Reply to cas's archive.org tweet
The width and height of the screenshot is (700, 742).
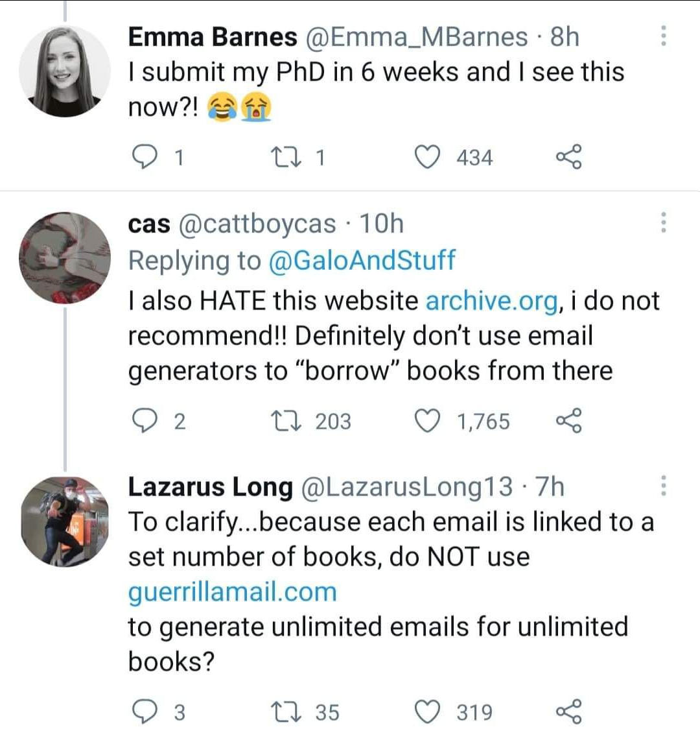(144, 421)
